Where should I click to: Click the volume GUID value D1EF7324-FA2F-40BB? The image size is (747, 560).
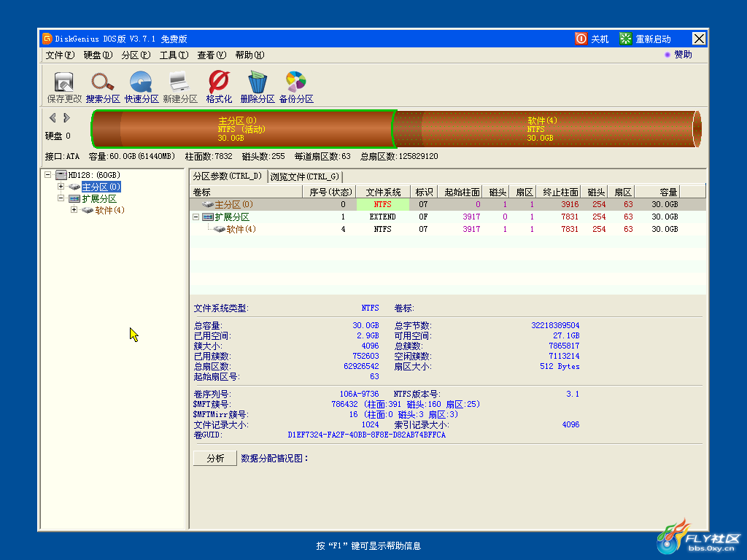(x=367, y=435)
